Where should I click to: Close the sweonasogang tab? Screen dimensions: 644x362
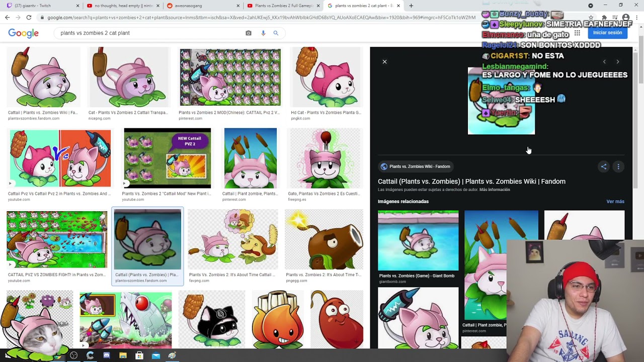point(238,6)
